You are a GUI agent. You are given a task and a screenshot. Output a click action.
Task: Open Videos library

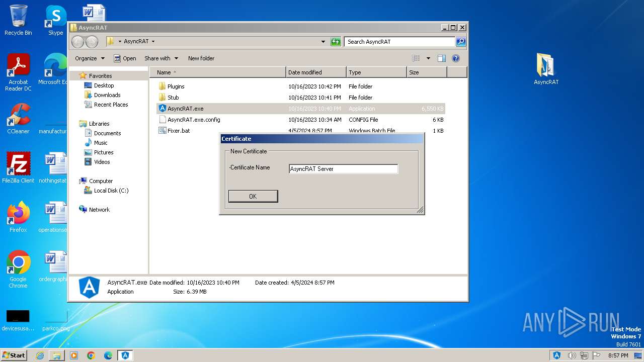[x=102, y=162]
